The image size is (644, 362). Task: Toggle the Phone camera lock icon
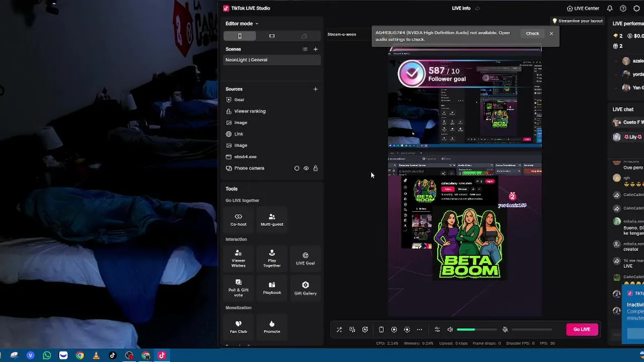tap(315, 168)
